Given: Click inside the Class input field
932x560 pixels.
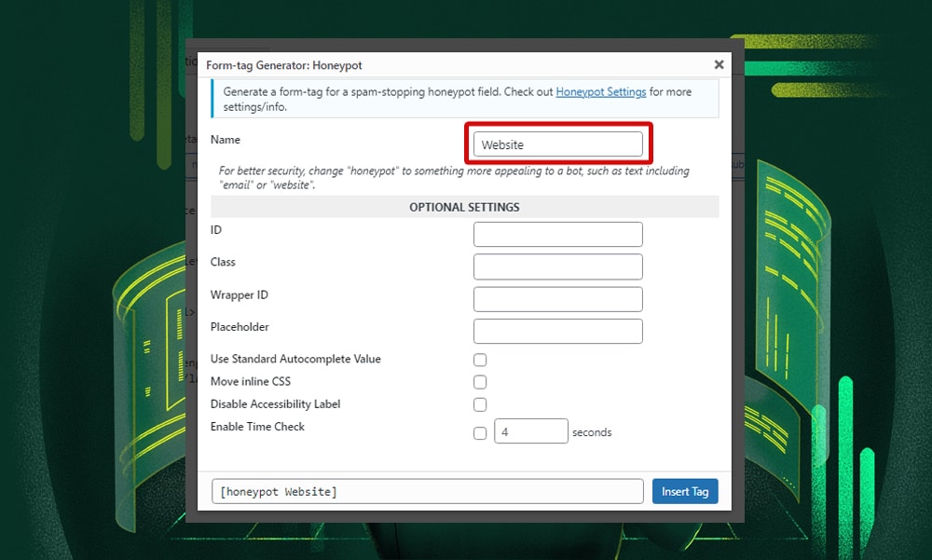Looking at the screenshot, I should click(557, 266).
